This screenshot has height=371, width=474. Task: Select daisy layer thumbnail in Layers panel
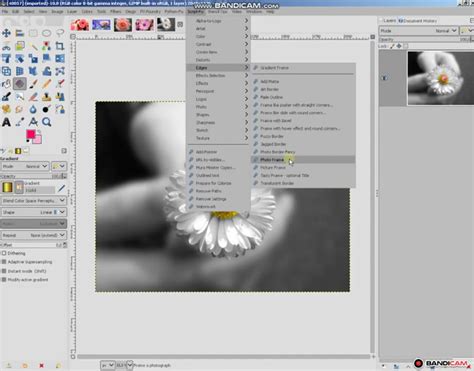(440, 78)
